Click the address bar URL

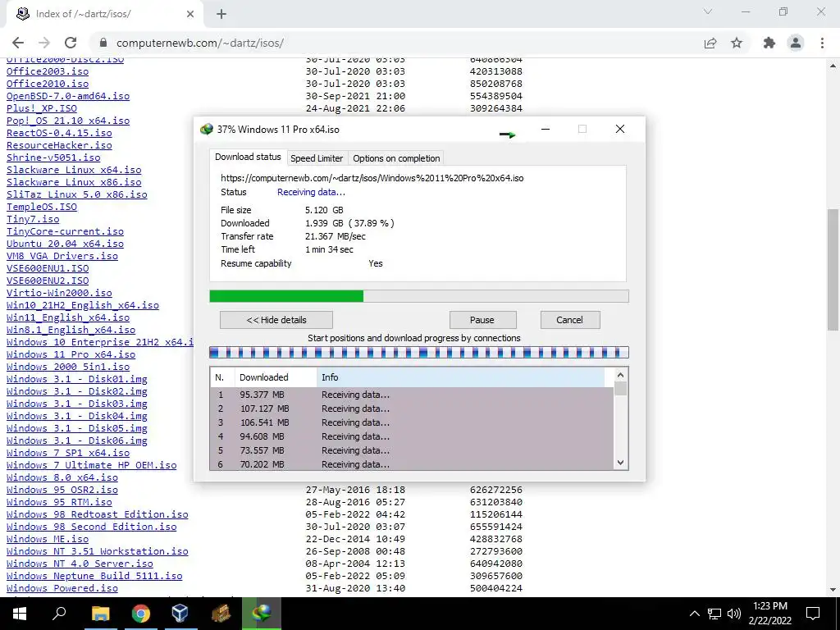[x=200, y=43]
